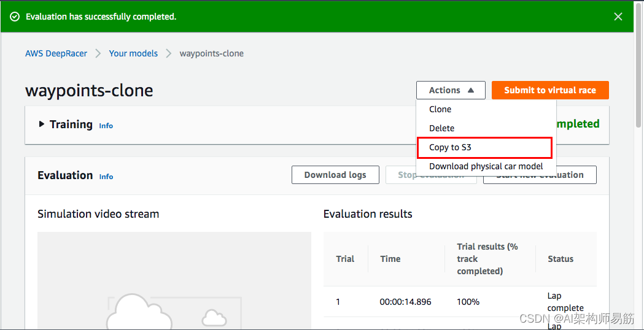Viewport: 644px width, 330px height.
Task: Expand the Training section triangle
Action: pos(42,124)
